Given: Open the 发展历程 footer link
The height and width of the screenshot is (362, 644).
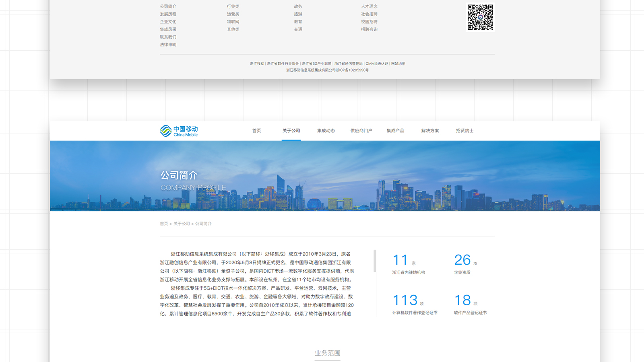Looking at the screenshot, I should pos(168,14).
